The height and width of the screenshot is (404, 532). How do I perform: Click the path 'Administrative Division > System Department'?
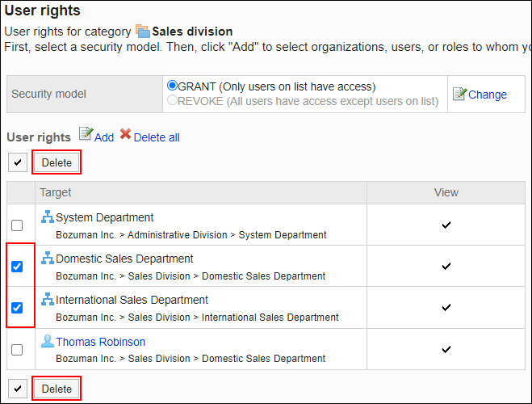point(227,235)
